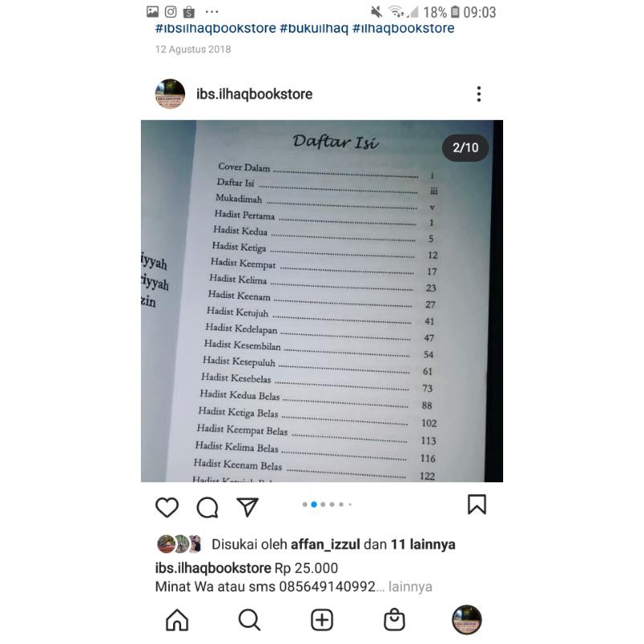Open your profile from bottom avatar
The width and height of the screenshot is (644, 644).
point(467,619)
